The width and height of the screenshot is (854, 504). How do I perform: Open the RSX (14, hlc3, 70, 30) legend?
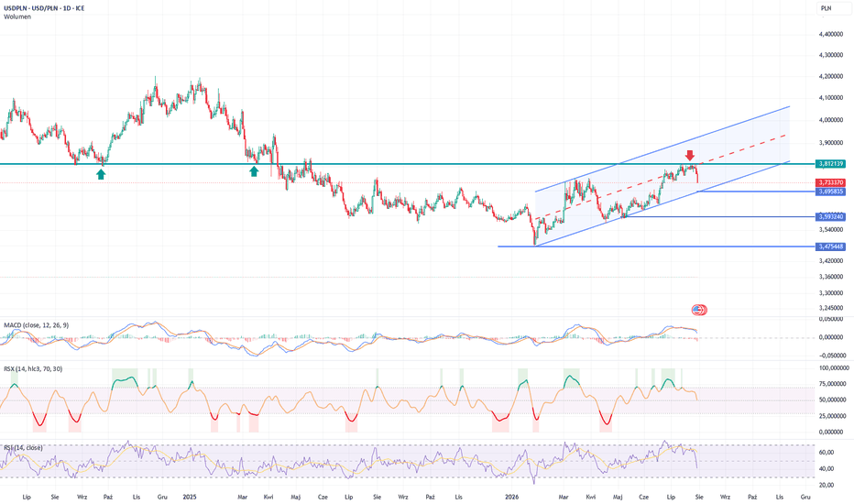pos(33,369)
